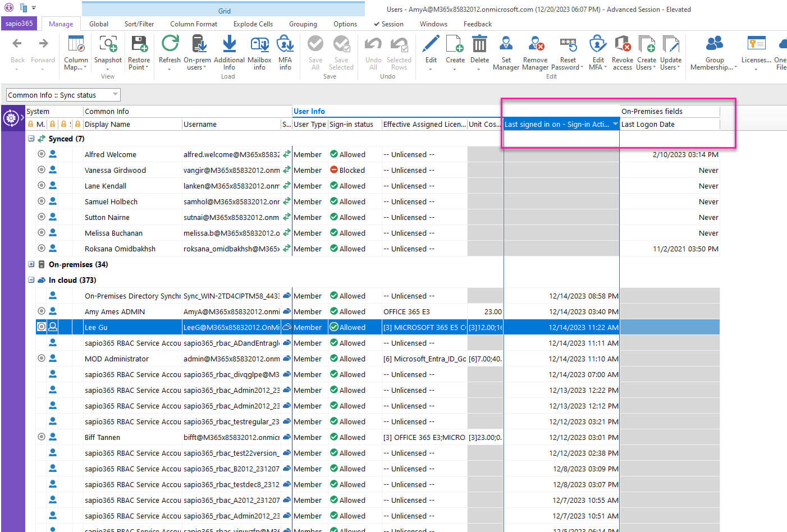Click the Reset Password icon
This screenshot has height=532, width=787.
[568, 44]
